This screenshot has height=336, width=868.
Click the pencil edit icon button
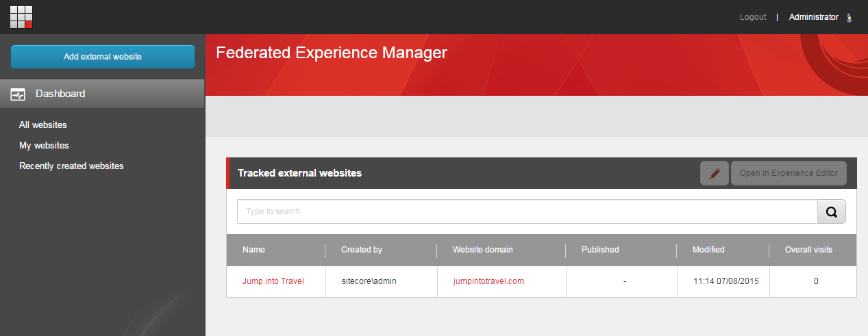tap(715, 173)
